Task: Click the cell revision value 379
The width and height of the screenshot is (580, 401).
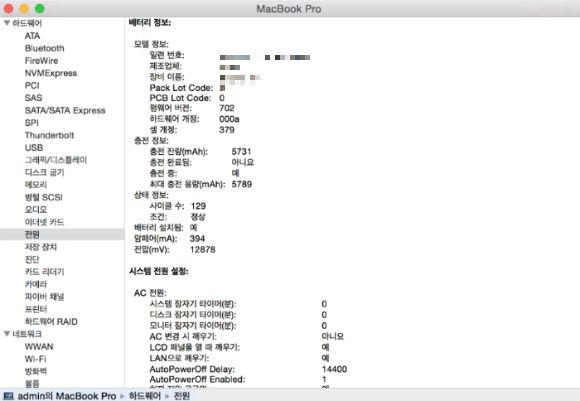Action: [227, 130]
